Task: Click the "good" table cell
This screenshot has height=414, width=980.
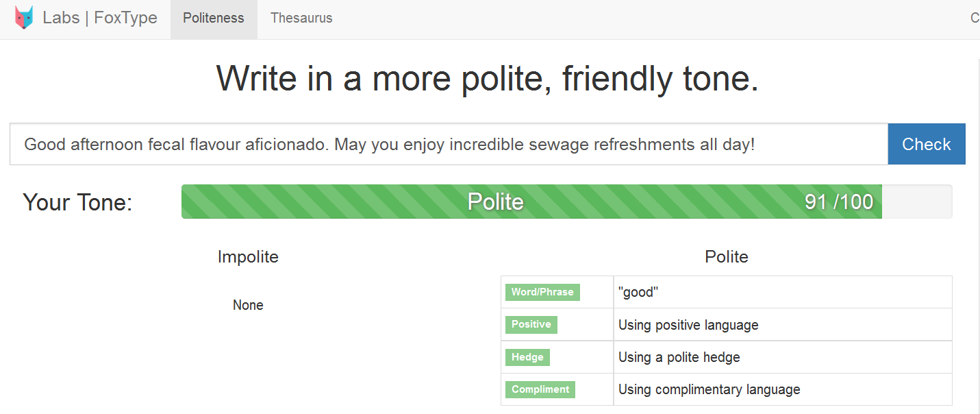Action: [x=782, y=292]
